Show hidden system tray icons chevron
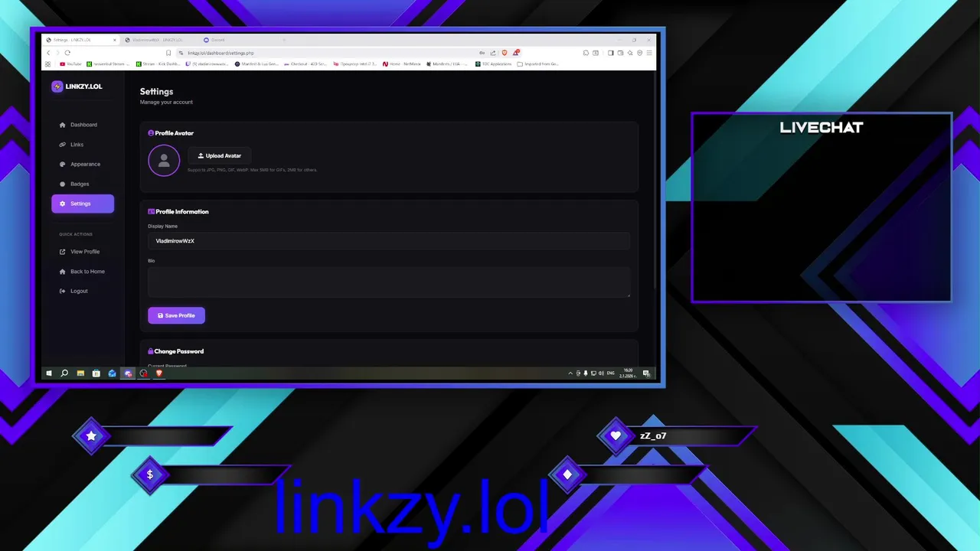 [570, 373]
